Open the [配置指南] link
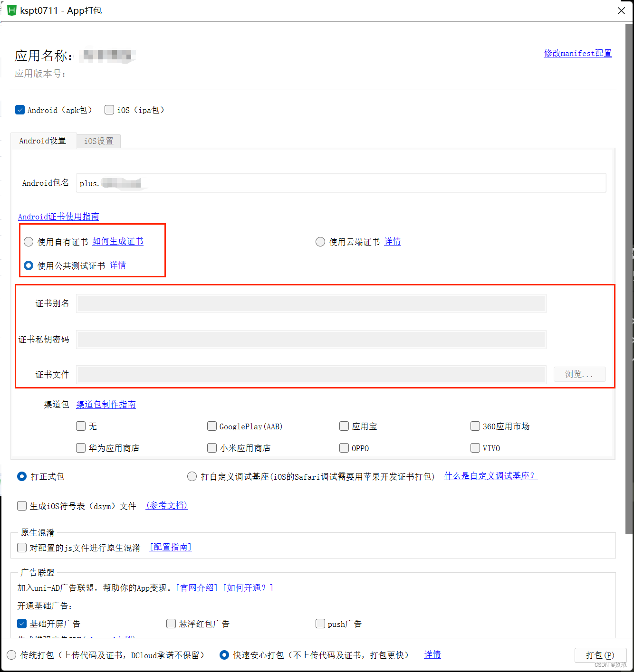 click(x=171, y=547)
